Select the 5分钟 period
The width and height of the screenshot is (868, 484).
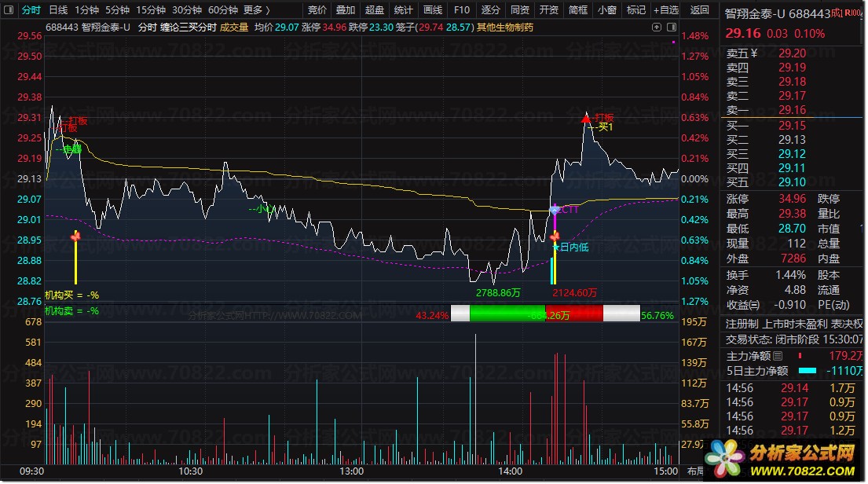point(117,10)
